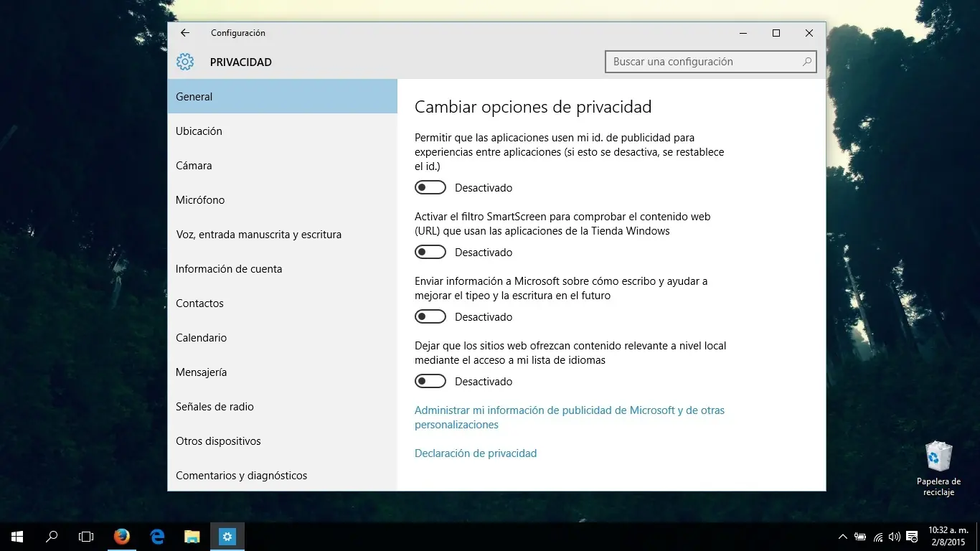Viewport: 980px width, 551px height.
Task: Open File Explorer from the taskbar
Action: tap(192, 537)
